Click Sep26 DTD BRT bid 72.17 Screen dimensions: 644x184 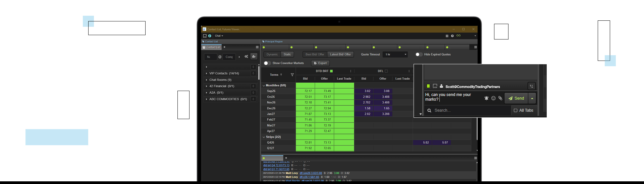305,91
